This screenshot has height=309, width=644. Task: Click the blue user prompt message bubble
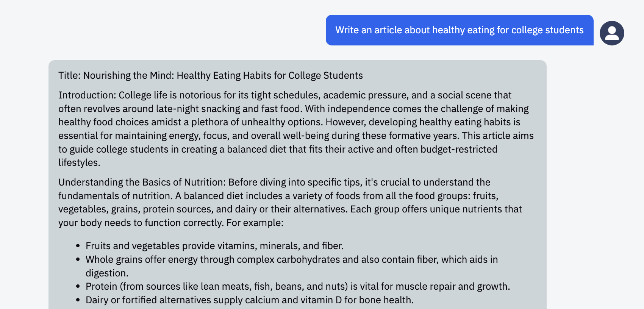coord(460,30)
